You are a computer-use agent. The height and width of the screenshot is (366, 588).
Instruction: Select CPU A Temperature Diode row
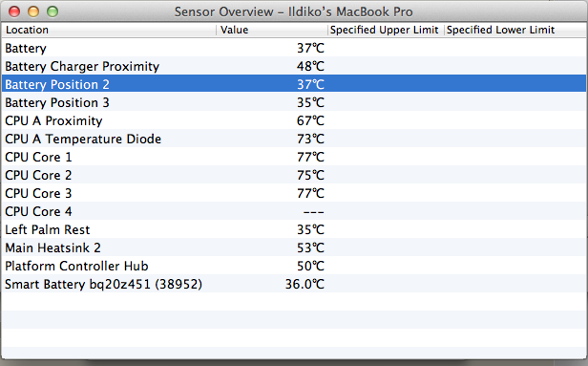pyautogui.click(x=294, y=139)
